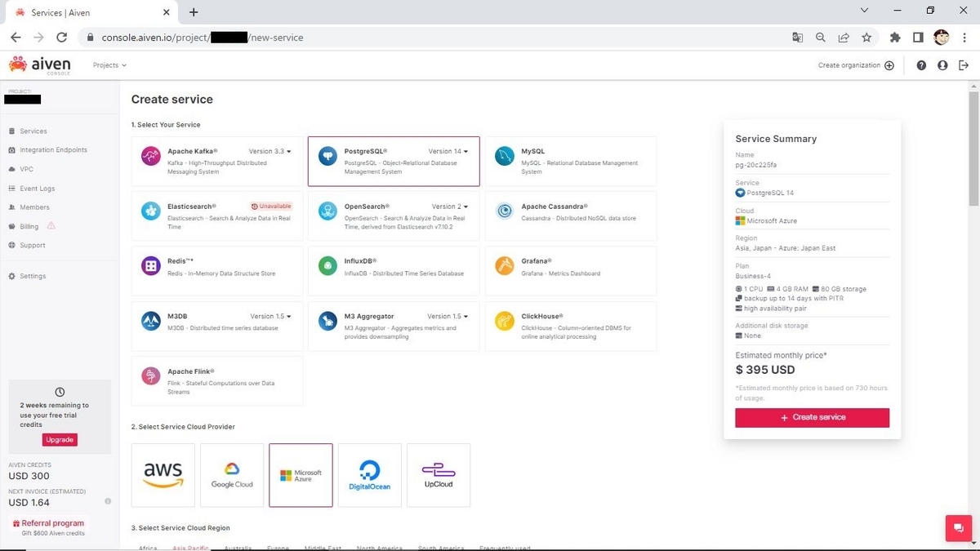The width and height of the screenshot is (980, 551).
Task: Toggle the browser side panel icon
Action: pyautogui.click(x=918, y=38)
